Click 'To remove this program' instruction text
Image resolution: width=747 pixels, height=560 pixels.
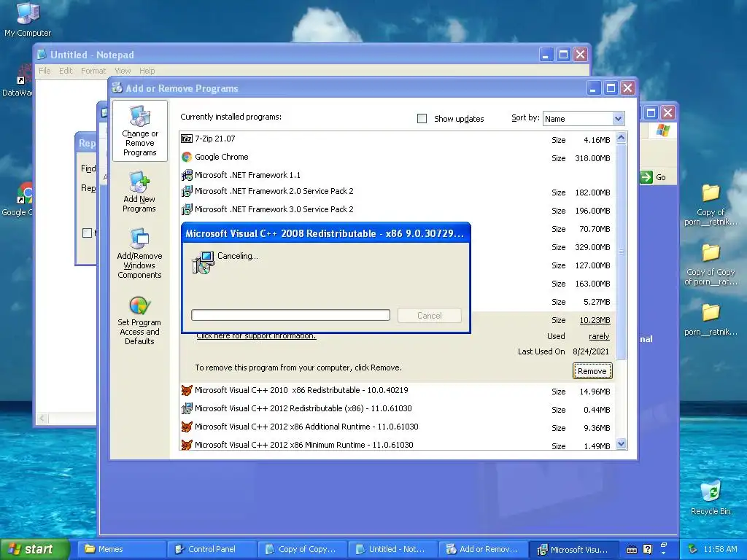(x=298, y=367)
